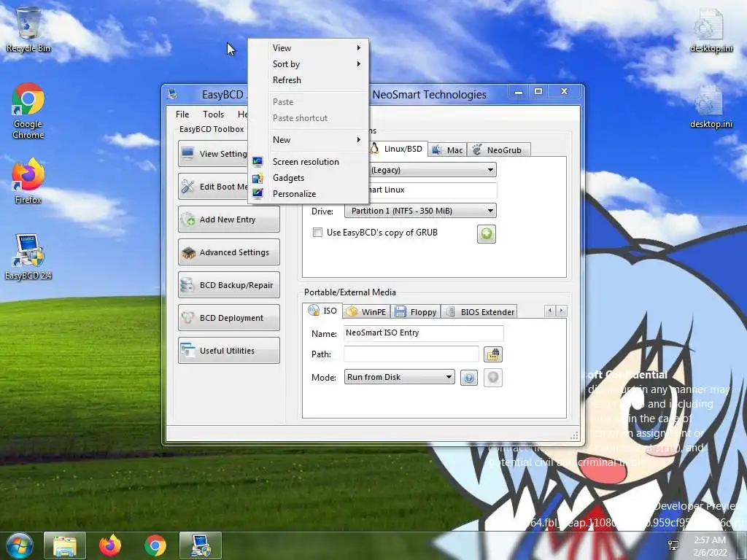Select the top desktop.ini file icon
Image resolution: width=747 pixels, height=560 pixels.
[x=711, y=29]
